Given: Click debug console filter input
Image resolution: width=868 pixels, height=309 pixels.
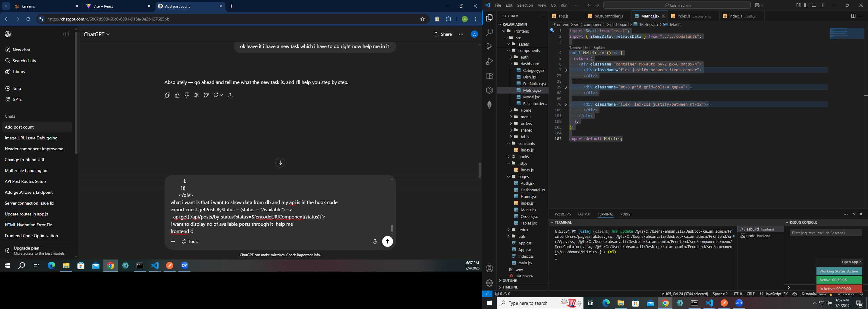Looking at the screenshot, I should pyautogui.click(x=826, y=233).
